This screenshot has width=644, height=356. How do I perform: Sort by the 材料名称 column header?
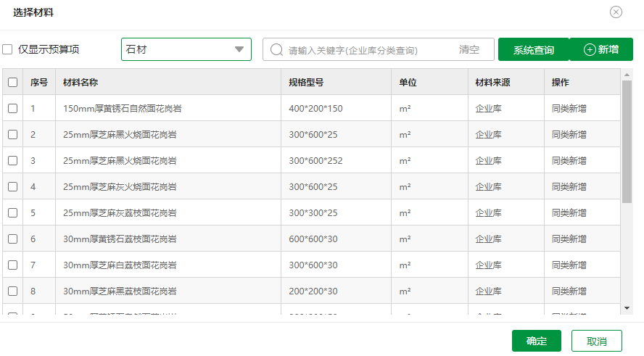80,82
